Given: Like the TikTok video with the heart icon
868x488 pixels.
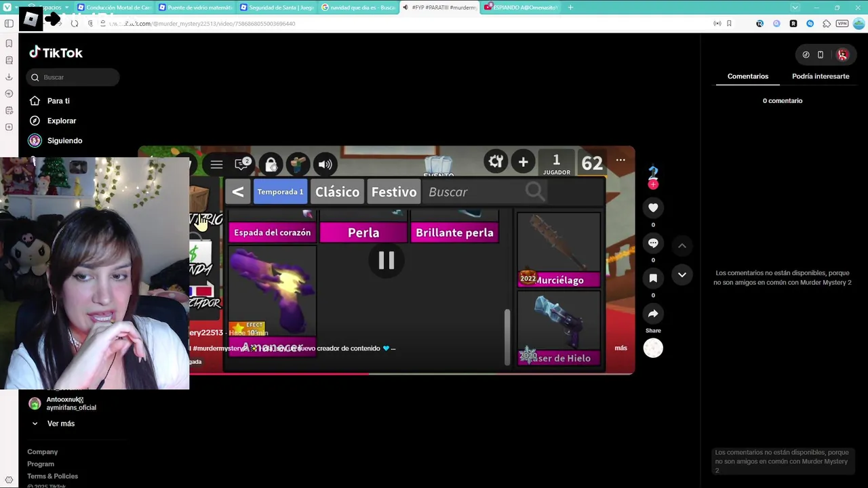Looking at the screenshot, I should pyautogui.click(x=653, y=208).
